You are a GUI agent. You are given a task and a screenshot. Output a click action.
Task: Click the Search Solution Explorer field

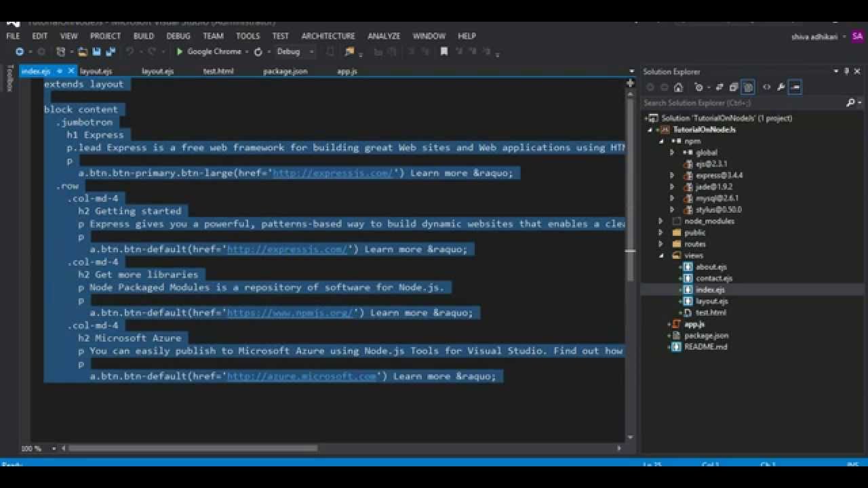point(743,103)
